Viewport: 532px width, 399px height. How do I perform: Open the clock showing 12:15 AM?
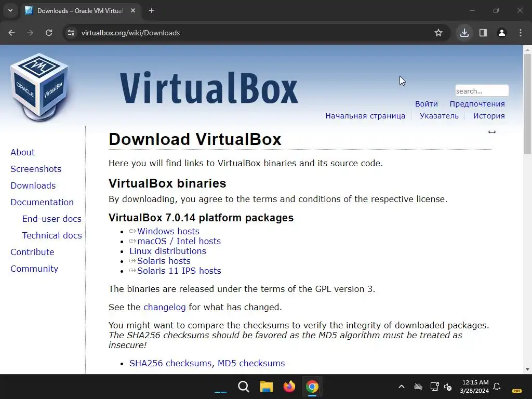[x=475, y=387]
